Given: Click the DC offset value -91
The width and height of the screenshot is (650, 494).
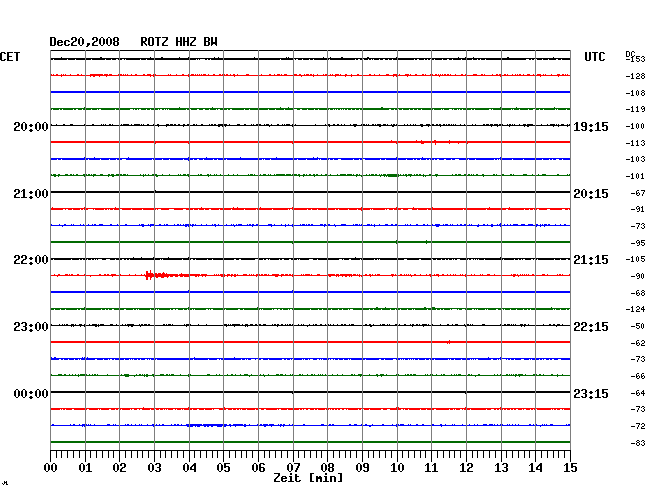Looking at the screenshot, I should (x=638, y=209).
